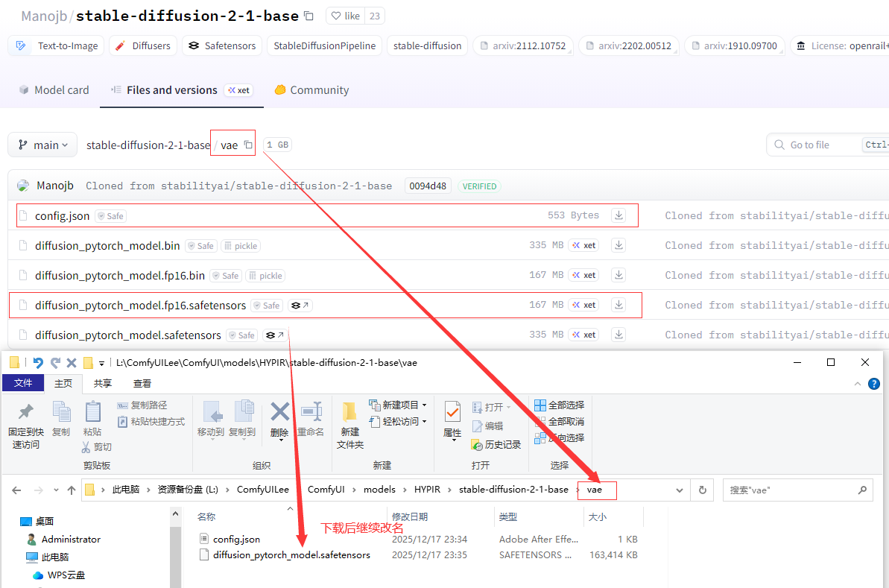Viewport: 889px width, 588px height.
Task: Pin folder to Quick access
Action: 25,425
